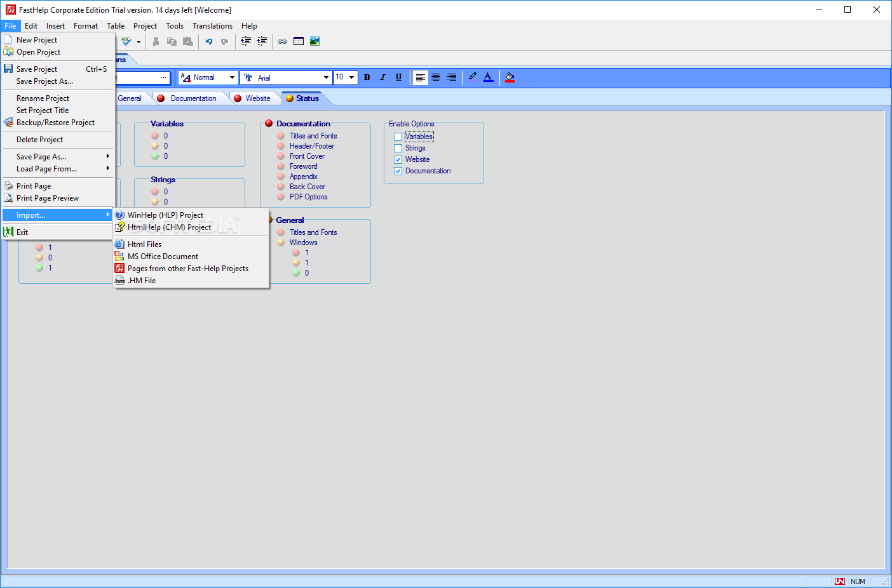Click the Copy icon in the toolbar
The image size is (892, 588).
point(172,41)
